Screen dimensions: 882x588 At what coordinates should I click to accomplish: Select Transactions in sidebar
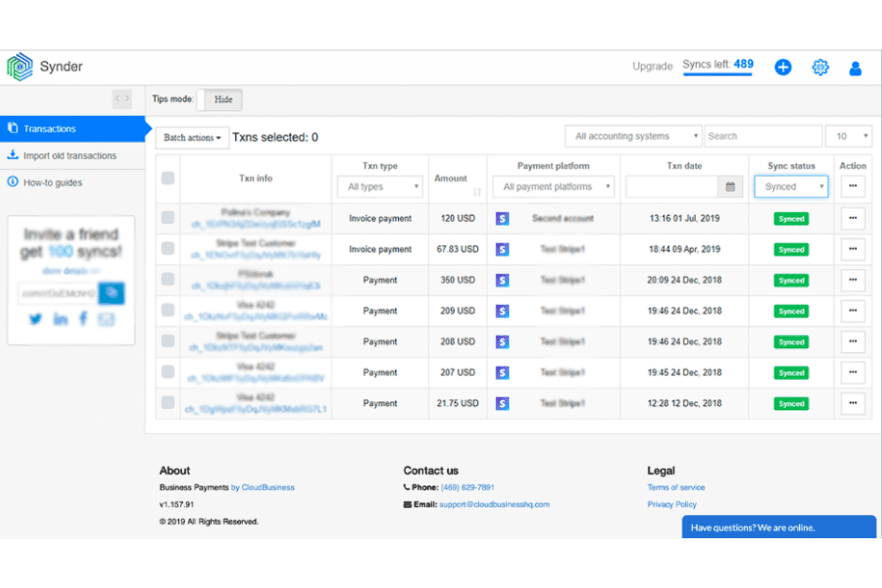(x=72, y=129)
